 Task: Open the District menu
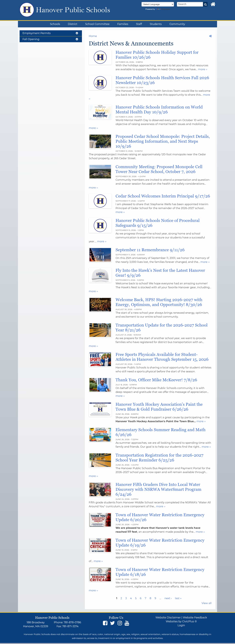pos(73,24)
